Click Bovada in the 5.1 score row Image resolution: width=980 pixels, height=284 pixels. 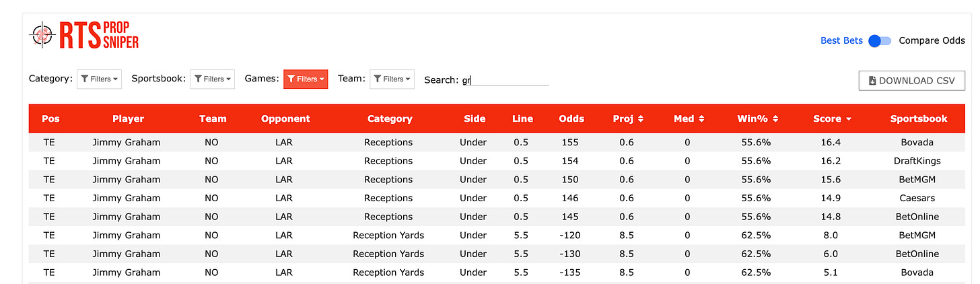917,273
